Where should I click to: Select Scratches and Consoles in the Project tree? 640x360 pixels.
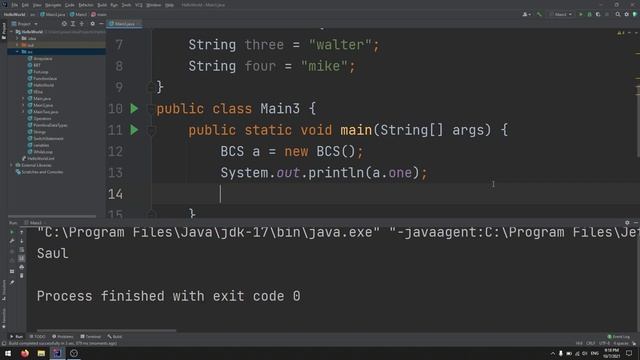39,172
